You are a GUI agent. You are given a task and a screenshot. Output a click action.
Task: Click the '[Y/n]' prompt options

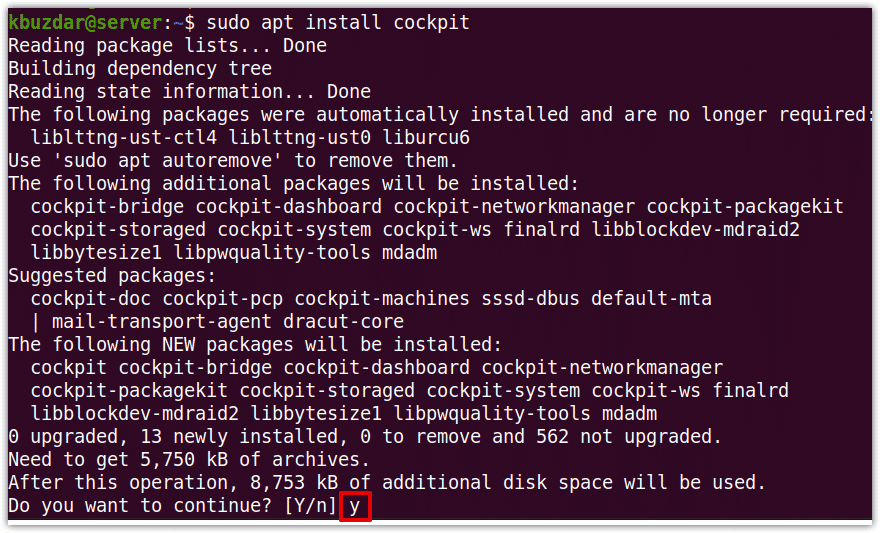(310, 506)
